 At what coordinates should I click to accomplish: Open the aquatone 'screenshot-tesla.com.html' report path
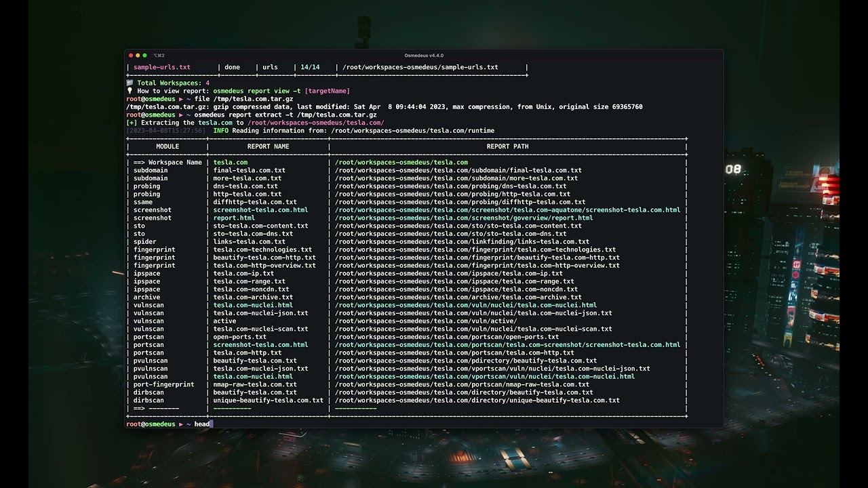click(x=508, y=210)
